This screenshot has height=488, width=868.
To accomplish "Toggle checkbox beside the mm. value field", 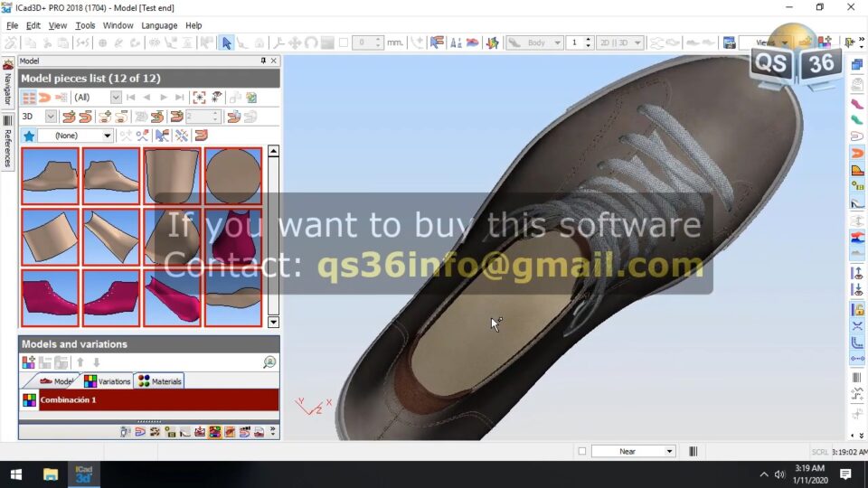I will click(344, 42).
